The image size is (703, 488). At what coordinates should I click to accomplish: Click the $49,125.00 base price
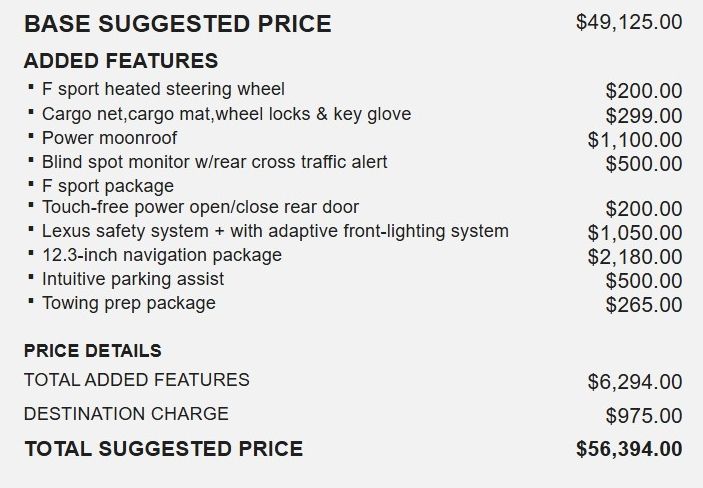pyautogui.click(x=629, y=22)
